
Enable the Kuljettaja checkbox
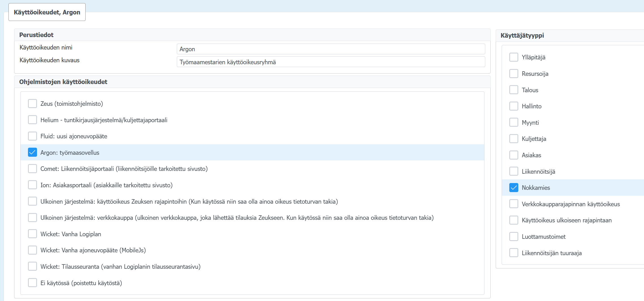(514, 139)
